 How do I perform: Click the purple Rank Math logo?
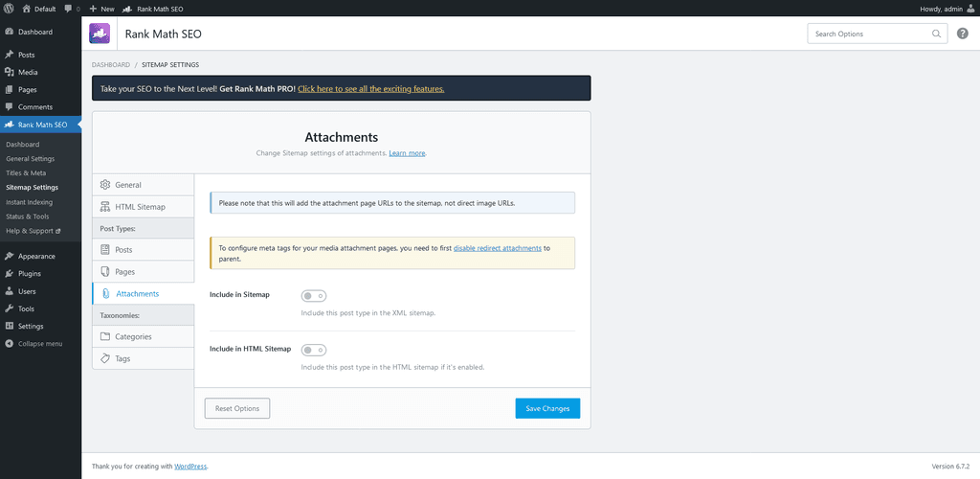tap(100, 34)
